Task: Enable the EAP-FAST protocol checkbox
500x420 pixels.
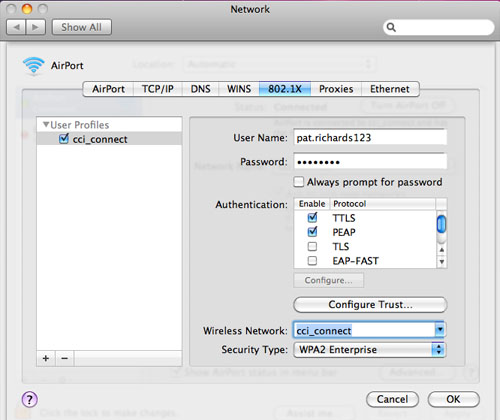Action: tap(312, 261)
